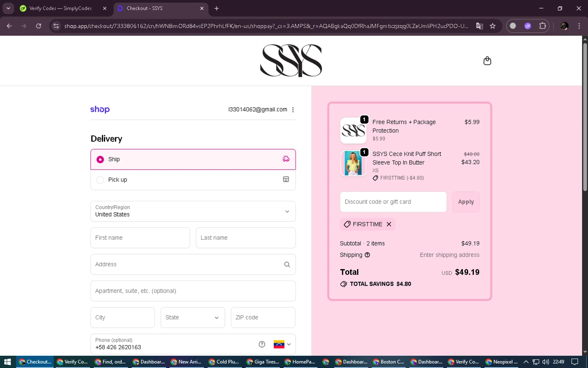Click the purple extension icon in toolbar
This screenshot has width=588, height=368.
pos(528,26)
